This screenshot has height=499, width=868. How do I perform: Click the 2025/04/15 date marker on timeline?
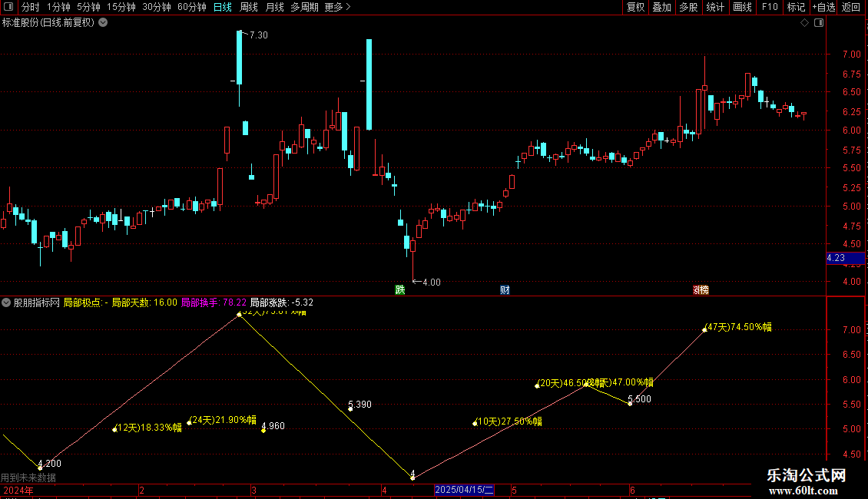pos(464,490)
